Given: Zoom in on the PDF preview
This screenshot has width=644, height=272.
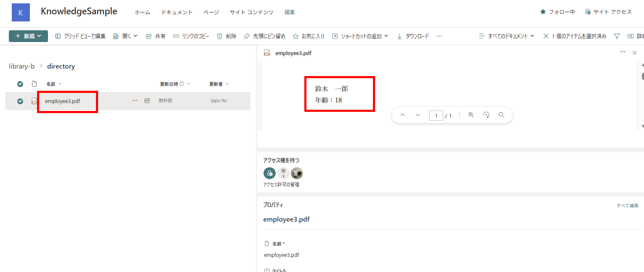Looking at the screenshot, I should (x=471, y=114).
